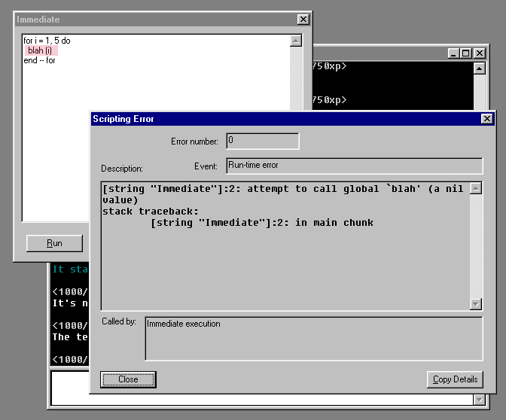Click down arrow of error description scrollbar
Viewport: 506px width, 420px height.
(x=476, y=304)
